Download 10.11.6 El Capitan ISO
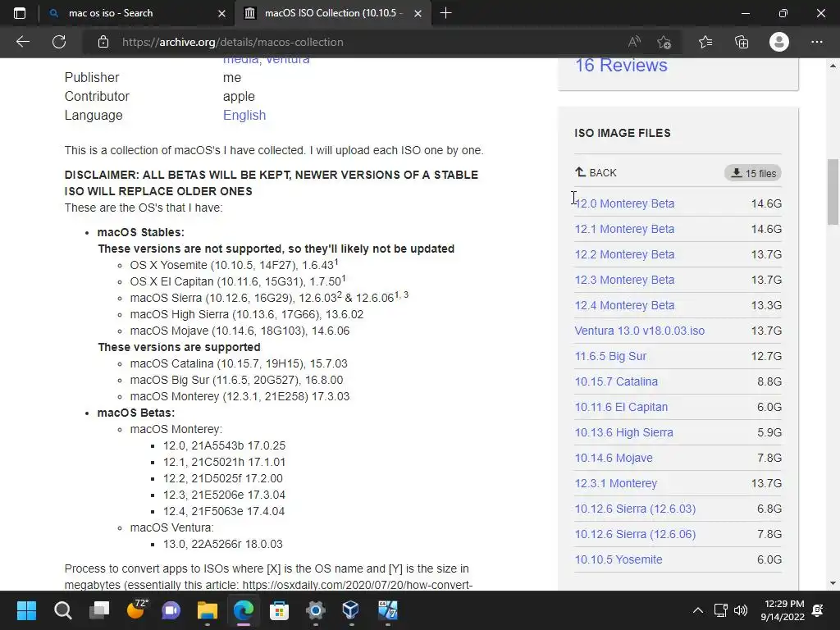This screenshot has height=630, width=840. [x=622, y=407]
